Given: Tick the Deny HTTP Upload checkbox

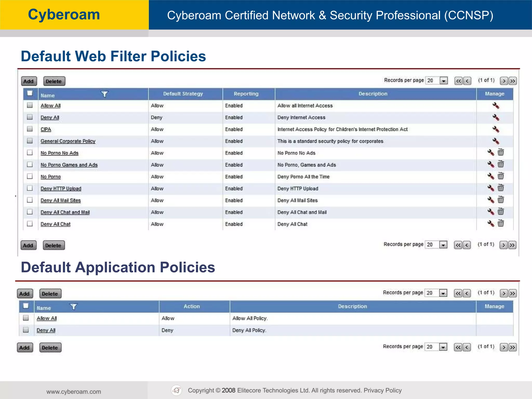Looking at the screenshot, I should (30, 188).
